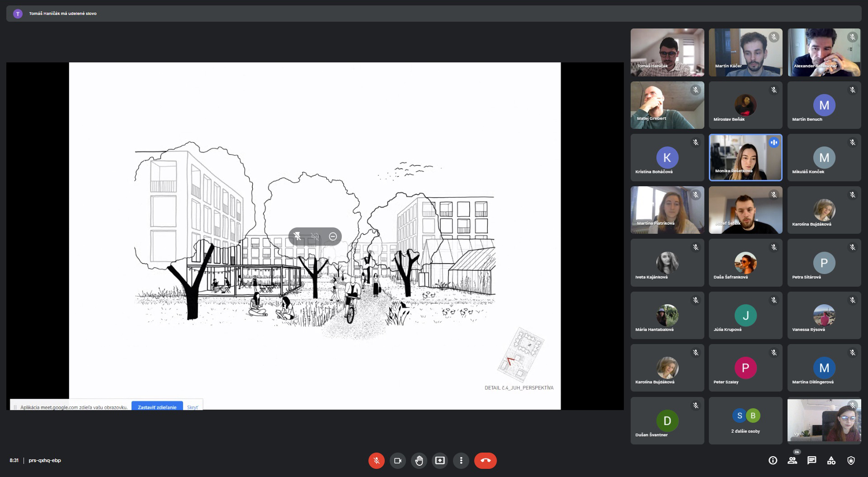Open host controls shield icon

pos(851,460)
